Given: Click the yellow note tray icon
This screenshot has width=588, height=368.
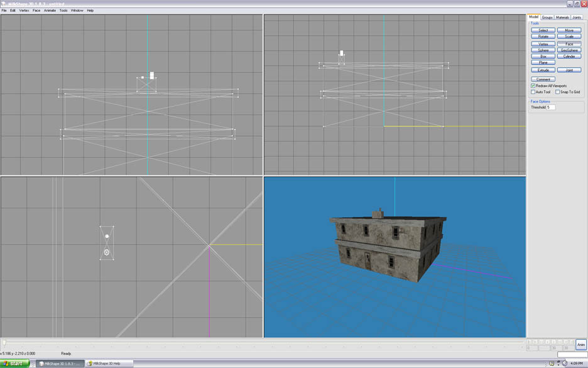Looking at the screenshot, I should [552, 364].
